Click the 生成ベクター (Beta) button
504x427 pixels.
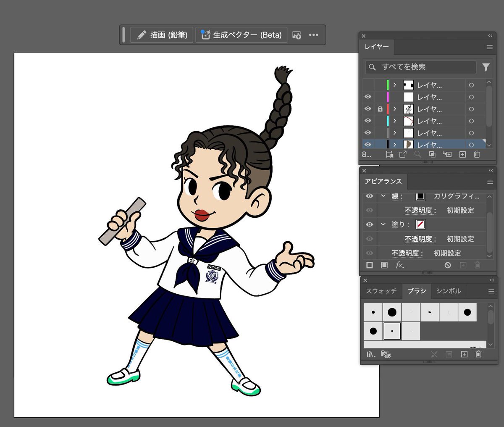coord(241,35)
